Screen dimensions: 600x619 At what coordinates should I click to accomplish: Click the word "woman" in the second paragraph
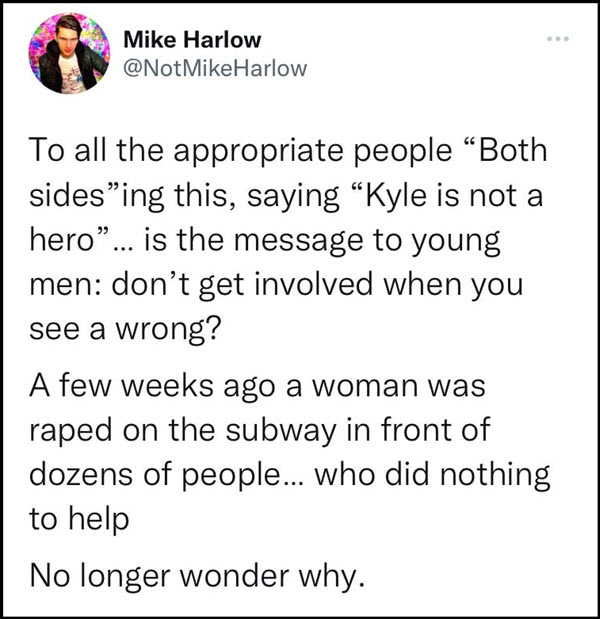[365, 386]
